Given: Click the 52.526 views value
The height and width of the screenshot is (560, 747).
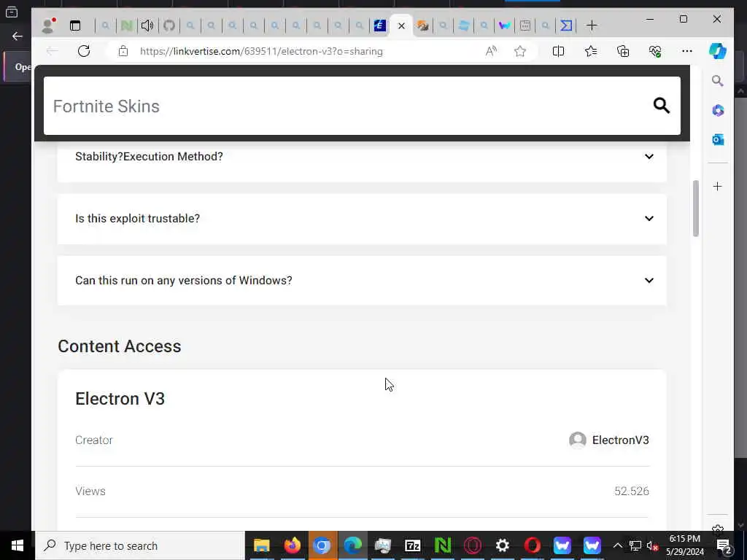Looking at the screenshot, I should [x=631, y=491].
